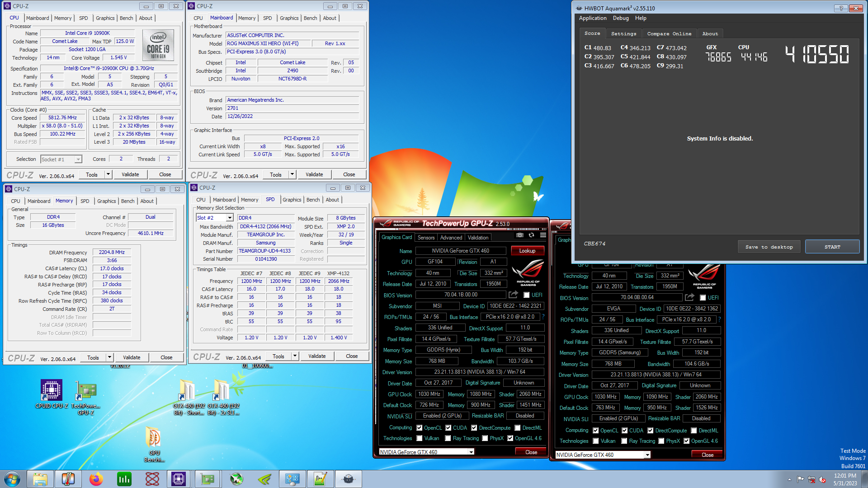Screen dimensions: 868x488
Task: Switch to Sensors tab in front GPU-Z
Action: click(x=426, y=238)
